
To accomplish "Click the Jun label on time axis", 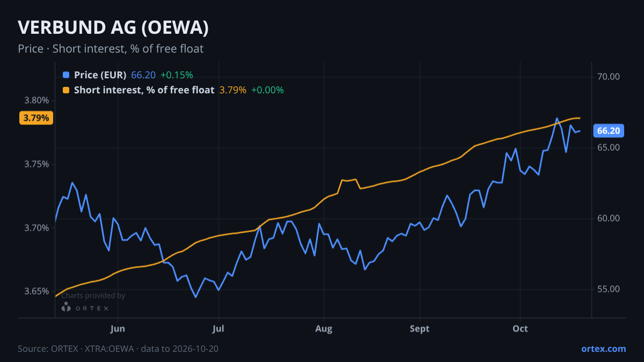I will [117, 329].
